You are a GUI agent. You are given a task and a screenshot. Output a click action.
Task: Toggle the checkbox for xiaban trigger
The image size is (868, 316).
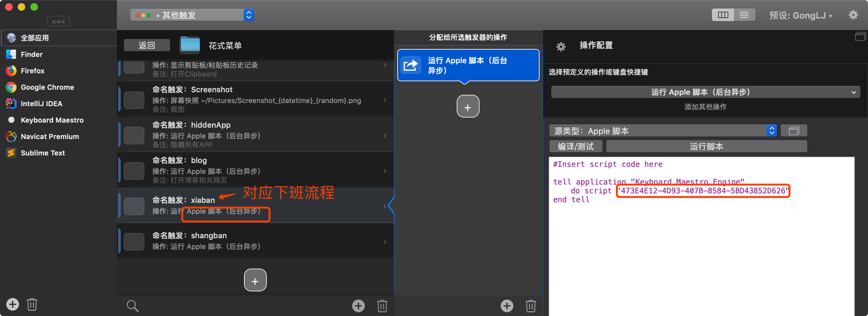point(134,206)
